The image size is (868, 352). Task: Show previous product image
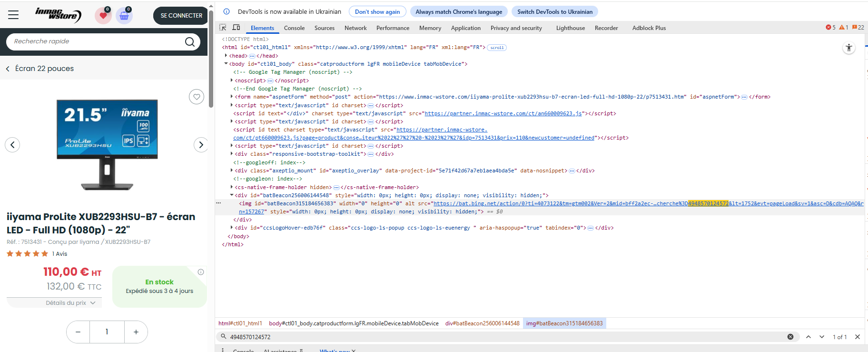pyautogui.click(x=12, y=144)
